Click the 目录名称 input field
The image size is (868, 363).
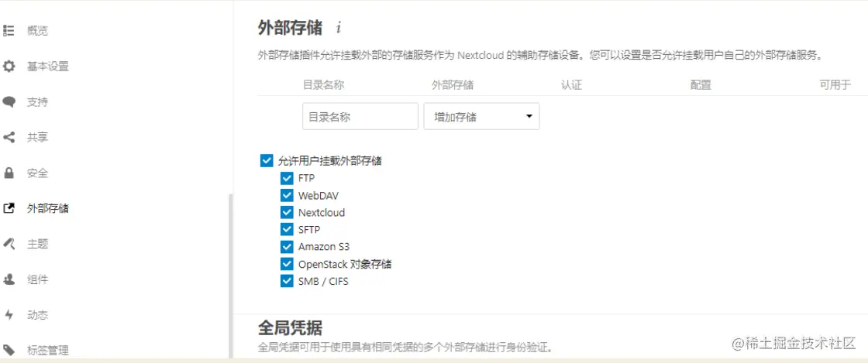point(360,117)
